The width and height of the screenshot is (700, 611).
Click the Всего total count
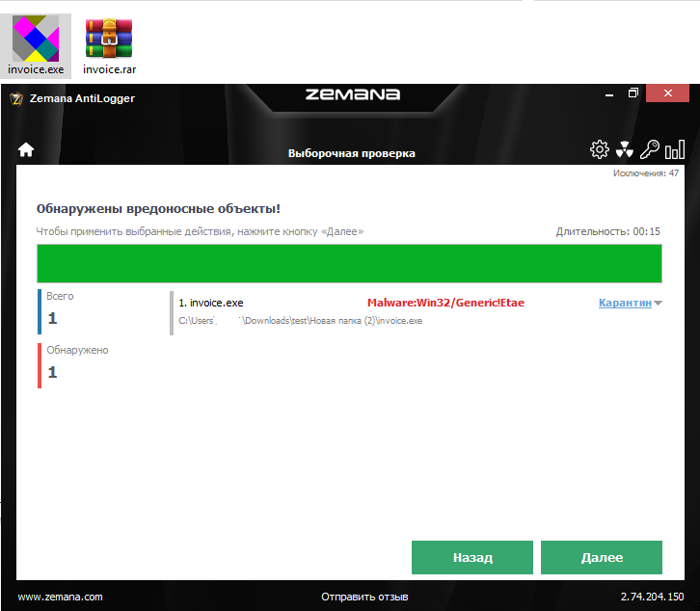pos(53,318)
